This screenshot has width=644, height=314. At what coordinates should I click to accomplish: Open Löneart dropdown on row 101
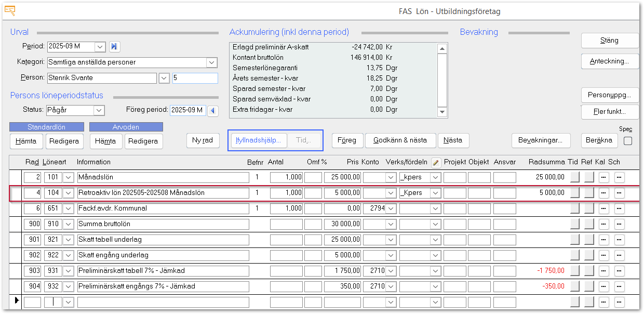click(x=68, y=177)
